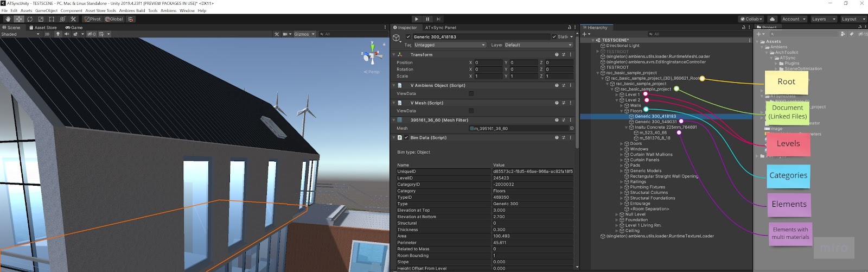The image size is (868, 272).
Task: Open the Component menu
Action: [x=71, y=11]
